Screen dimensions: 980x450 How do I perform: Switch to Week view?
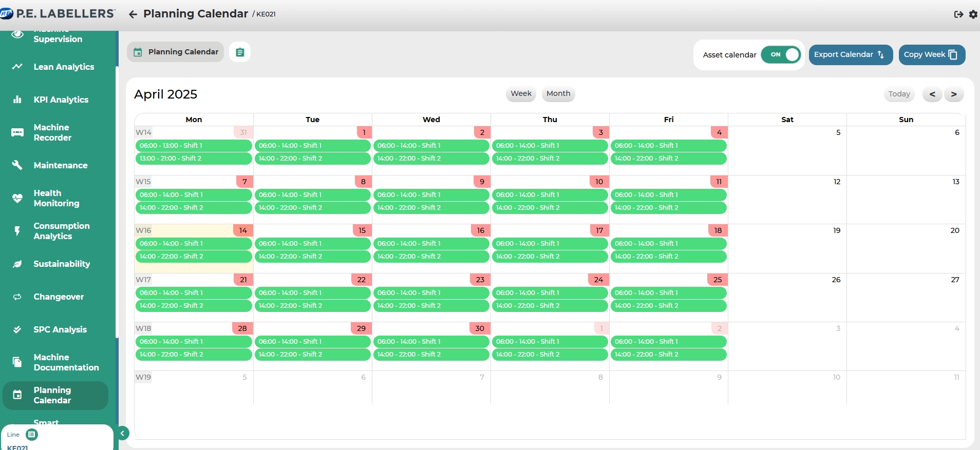coord(521,93)
